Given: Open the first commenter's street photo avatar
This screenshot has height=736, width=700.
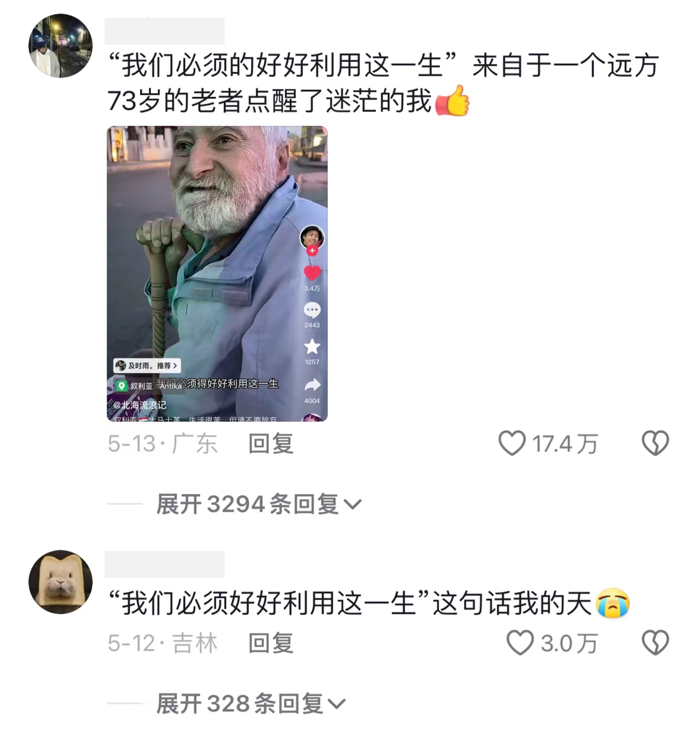Looking at the screenshot, I should (60, 45).
